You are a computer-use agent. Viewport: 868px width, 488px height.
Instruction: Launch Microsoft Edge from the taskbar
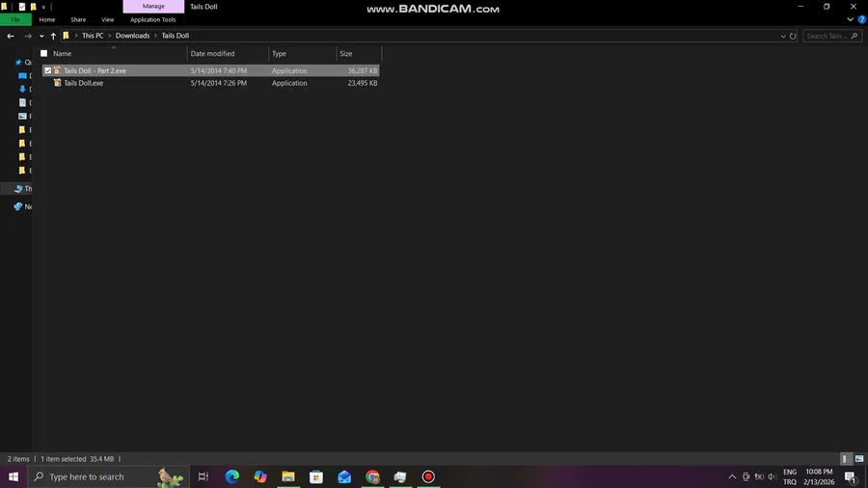231,476
